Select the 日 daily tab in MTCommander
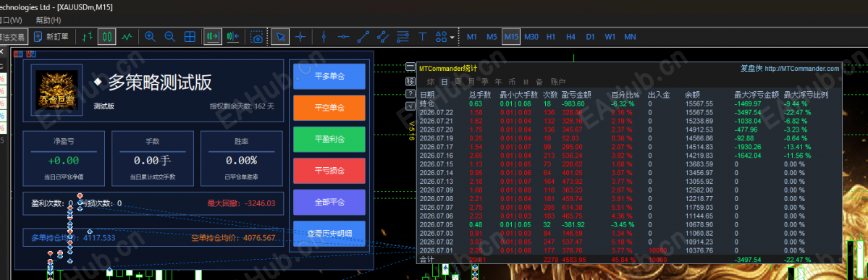Viewport: 868px width, 280px height. tap(444, 82)
